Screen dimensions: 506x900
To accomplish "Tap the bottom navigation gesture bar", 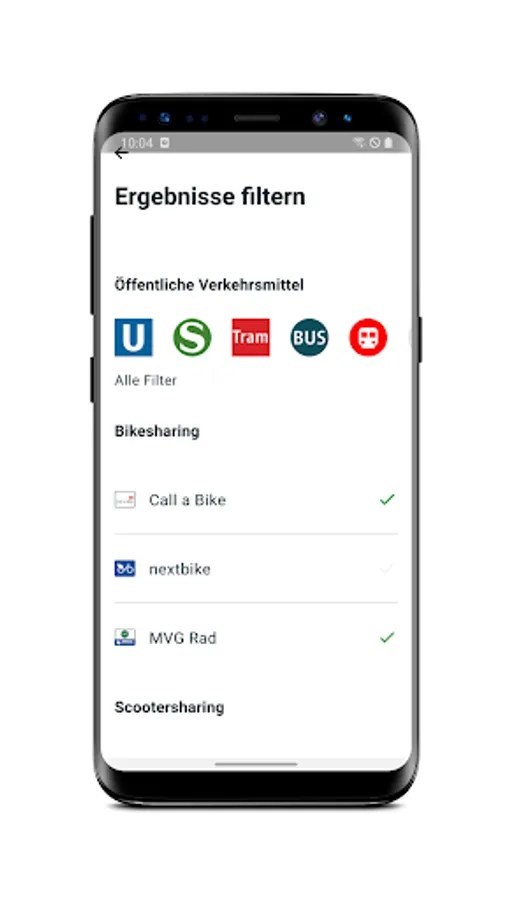I will [x=256, y=764].
